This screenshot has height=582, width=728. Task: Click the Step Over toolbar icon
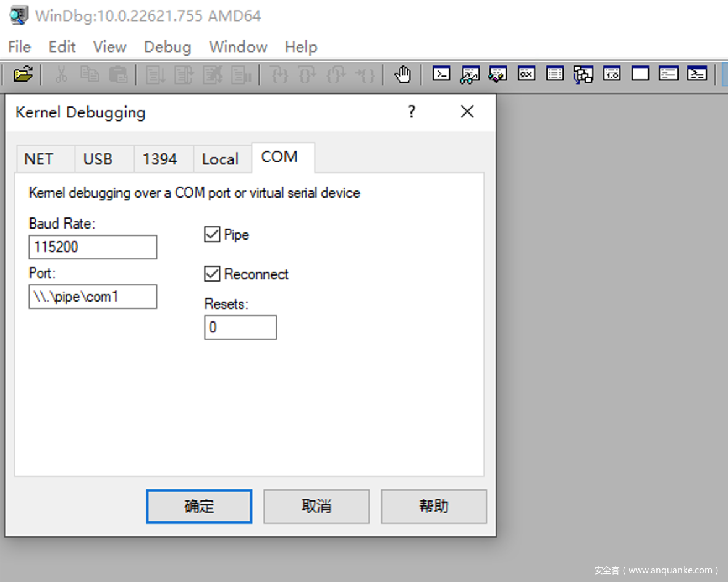click(x=307, y=74)
